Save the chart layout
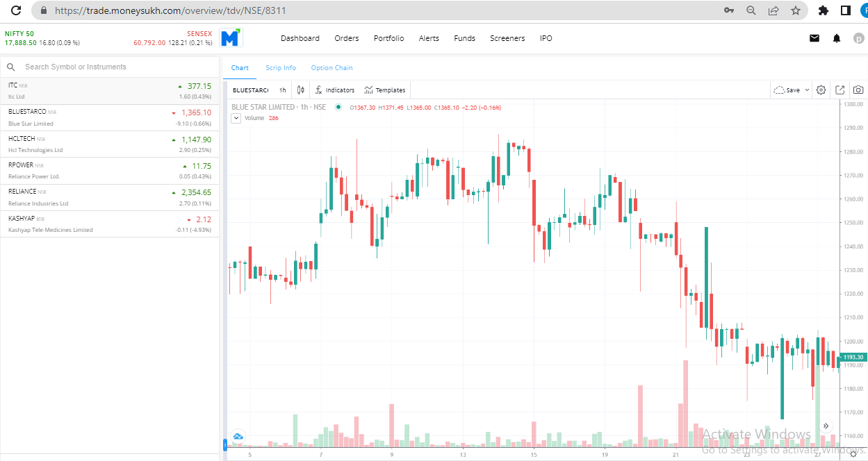 click(787, 90)
